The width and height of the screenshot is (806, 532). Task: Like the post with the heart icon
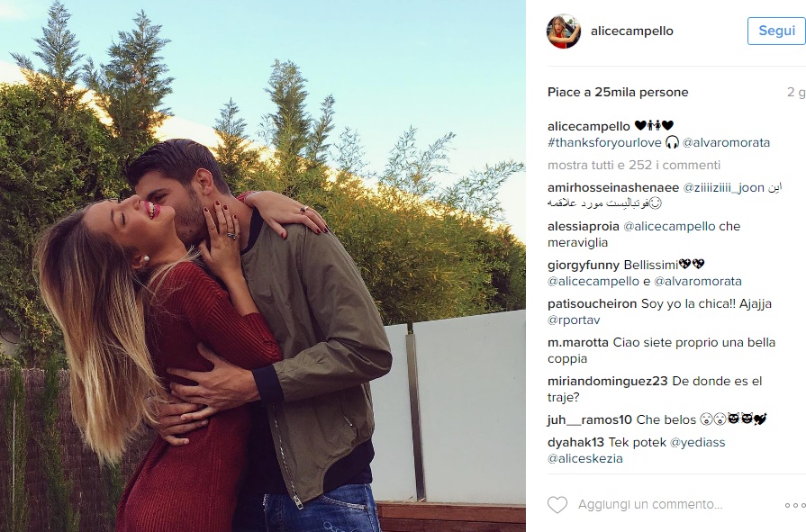(x=557, y=505)
